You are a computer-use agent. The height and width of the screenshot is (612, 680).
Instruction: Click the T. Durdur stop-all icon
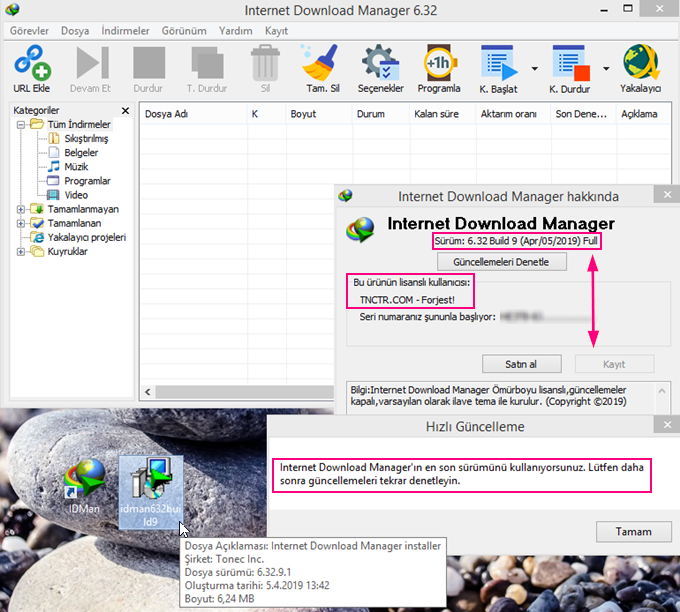tap(207, 63)
